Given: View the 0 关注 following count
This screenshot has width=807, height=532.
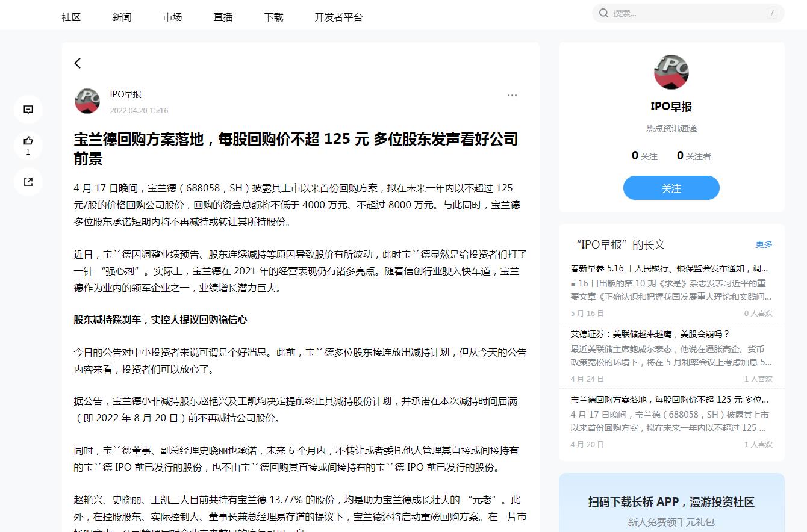Looking at the screenshot, I should coord(644,156).
